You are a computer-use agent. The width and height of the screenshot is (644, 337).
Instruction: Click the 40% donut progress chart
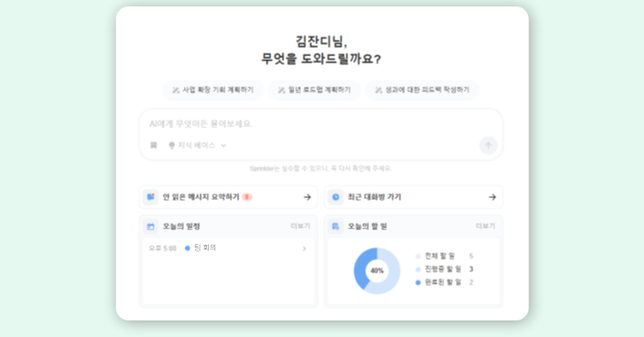(x=376, y=271)
